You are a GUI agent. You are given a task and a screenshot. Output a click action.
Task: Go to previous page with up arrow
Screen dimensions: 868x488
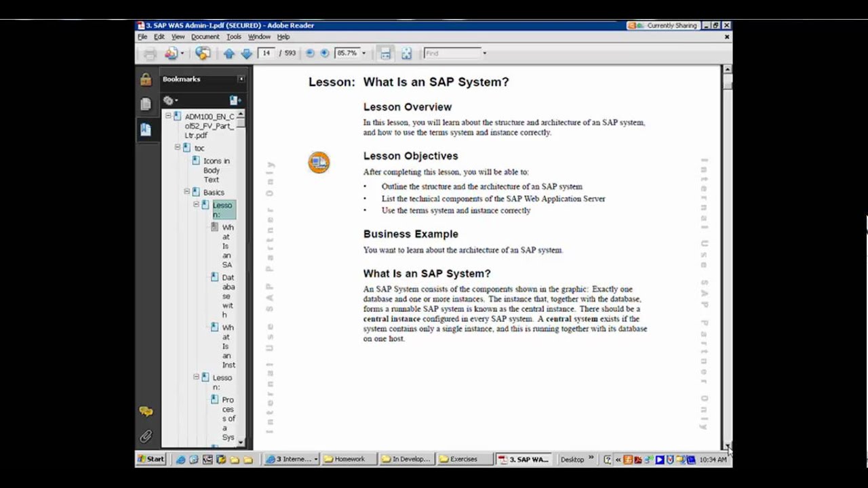(x=229, y=54)
